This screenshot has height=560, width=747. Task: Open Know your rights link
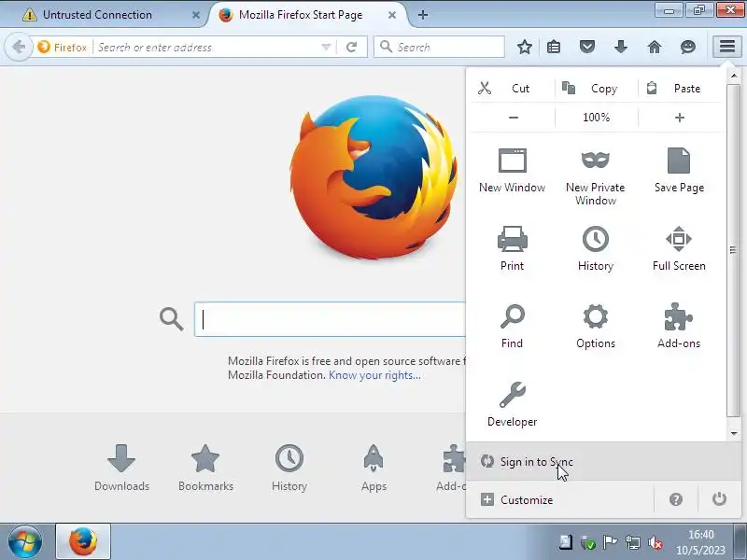pos(374,375)
